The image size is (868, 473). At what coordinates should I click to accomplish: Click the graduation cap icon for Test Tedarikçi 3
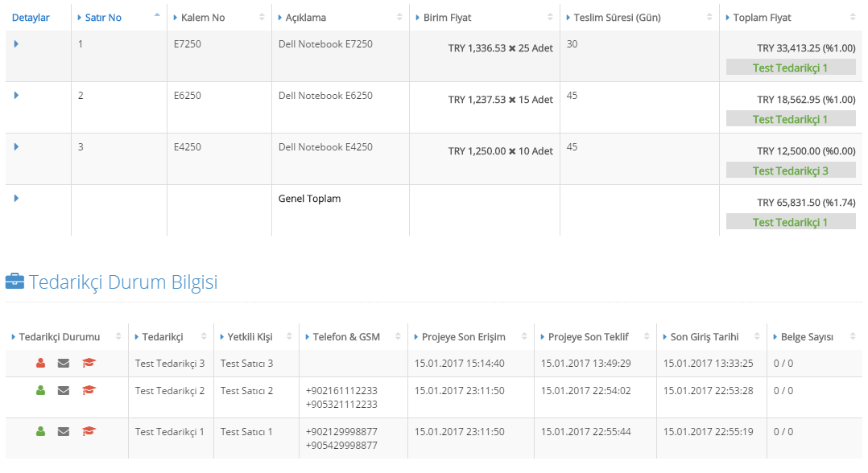[x=89, y=363]
